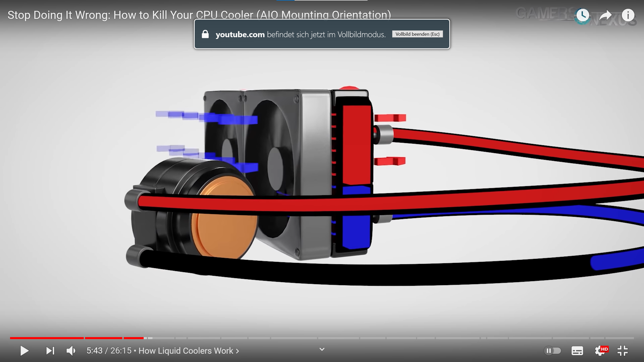Click the 'Vollbild beenden (Esc)' button
The image size is (644, 362).
417,34
